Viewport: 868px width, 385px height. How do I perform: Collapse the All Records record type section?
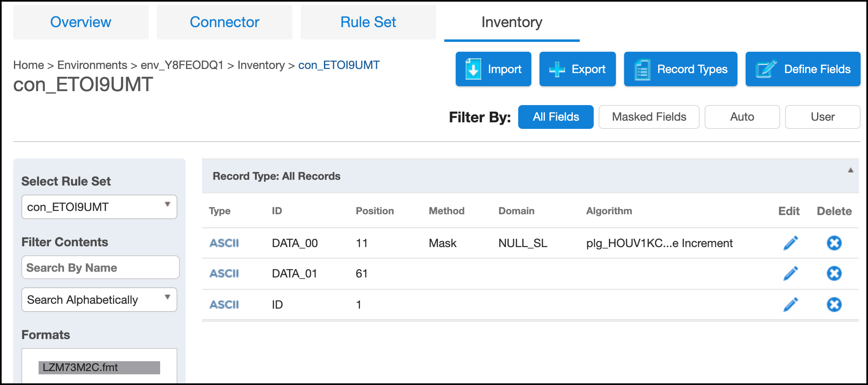(x=851, y=170)
